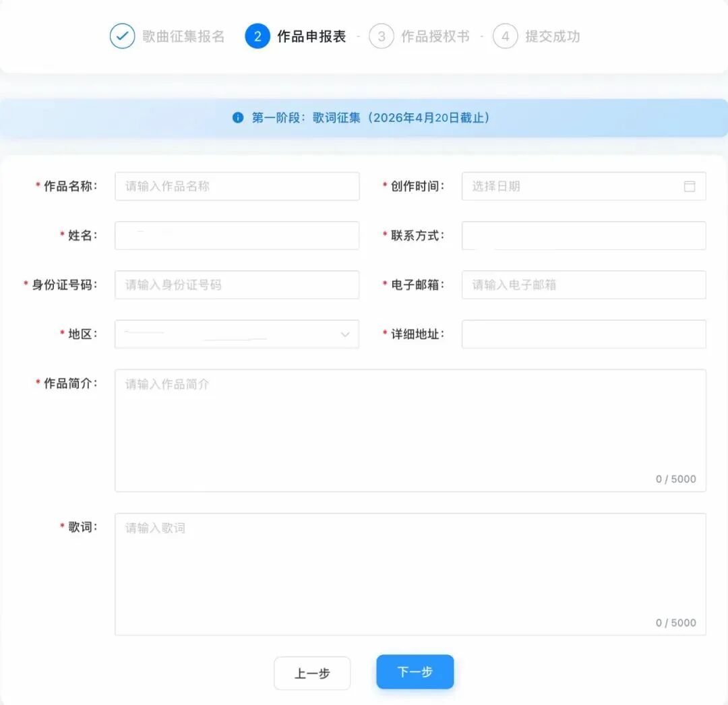Image resolution: width=728 pixels, height=705 pixels.
Task: Click the step 2 circle icon
Action: 257,36
